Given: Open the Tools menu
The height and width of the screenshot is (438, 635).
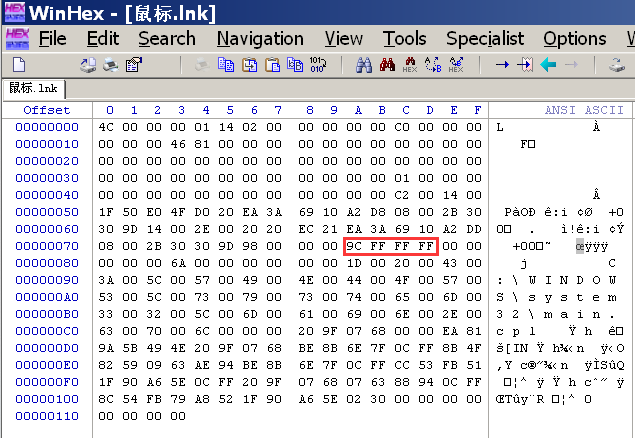Looking at the screenshot, I should pyautogui.click(x=405, y=39).
